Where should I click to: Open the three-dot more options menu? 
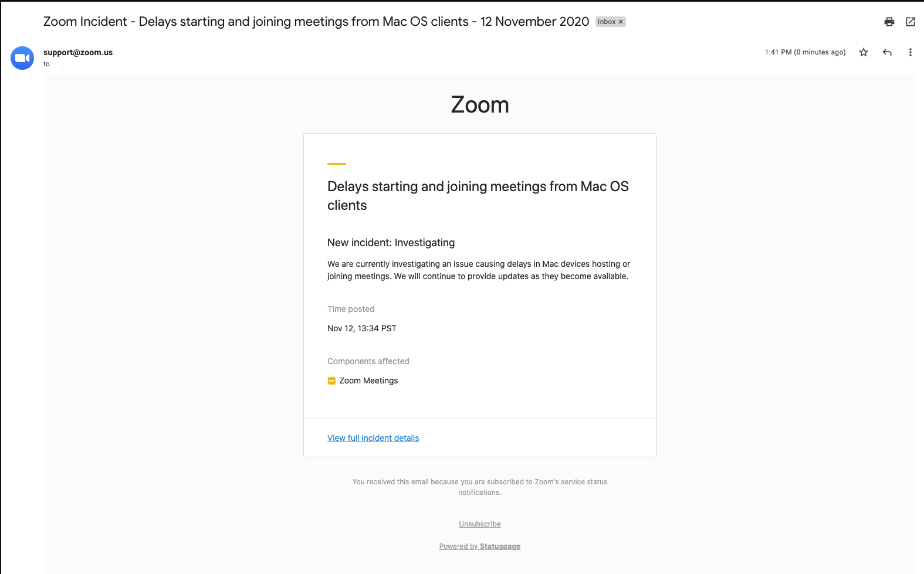(x=911, y=52)
